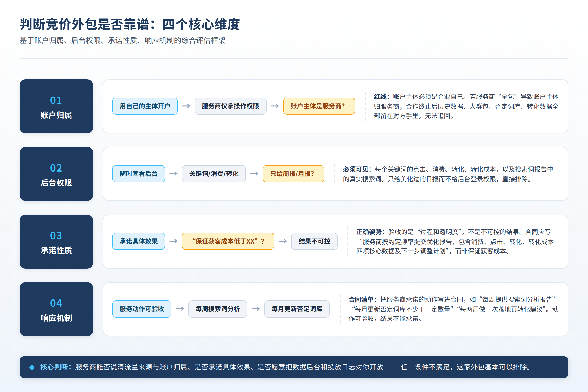
Task: Click text 作可验收，结果不能承诺
Action: (385, 319)
